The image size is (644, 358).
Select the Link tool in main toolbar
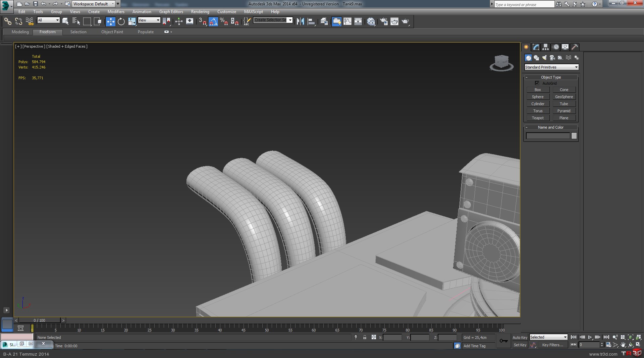(x=8, y=21)
